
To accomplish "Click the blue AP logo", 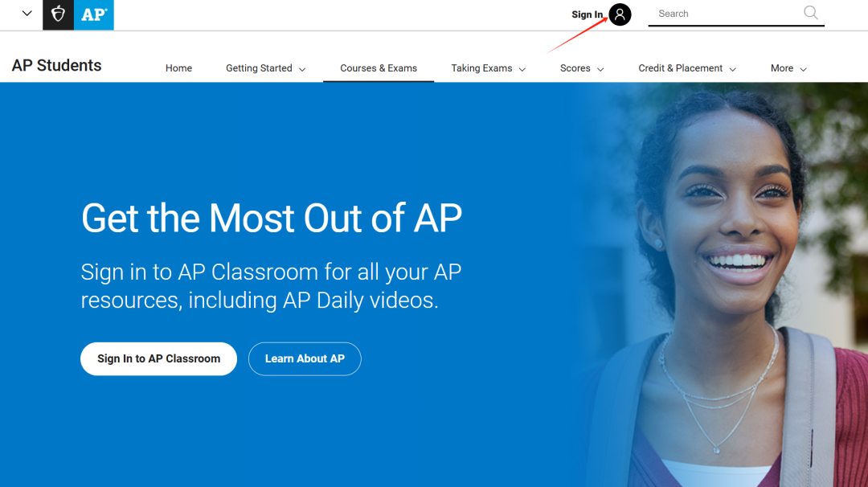I will (x=94, y=14).
